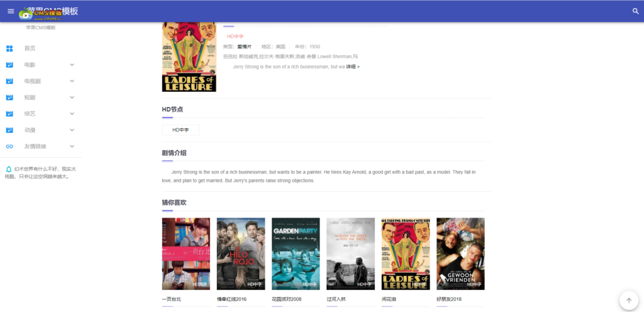Screen dimensions: 644x312
Task: Click the cast list line starting 芭芭拉·斯坦威克
Action: pos(291,57)
